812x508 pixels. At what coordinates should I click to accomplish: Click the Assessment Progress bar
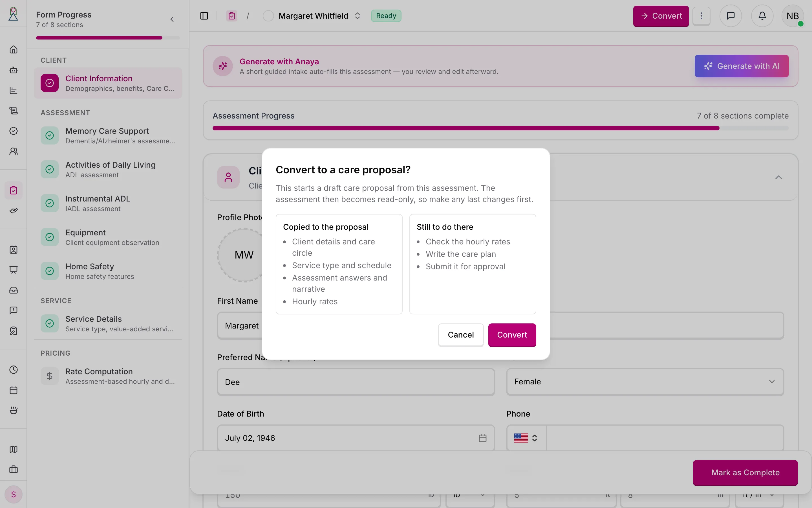500,128
